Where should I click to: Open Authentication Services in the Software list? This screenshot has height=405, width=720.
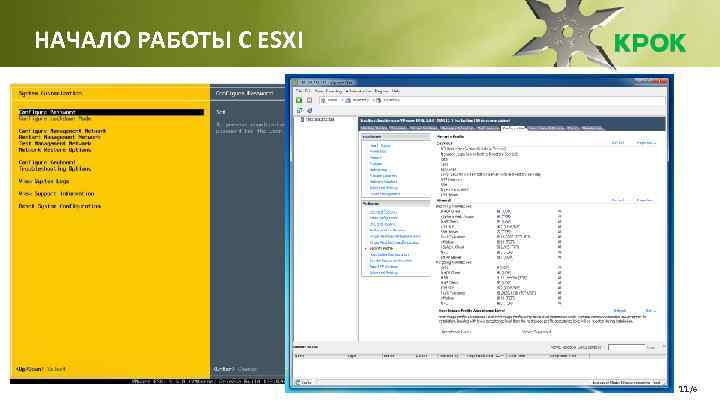pyautogui.click(x=388, y=230)
